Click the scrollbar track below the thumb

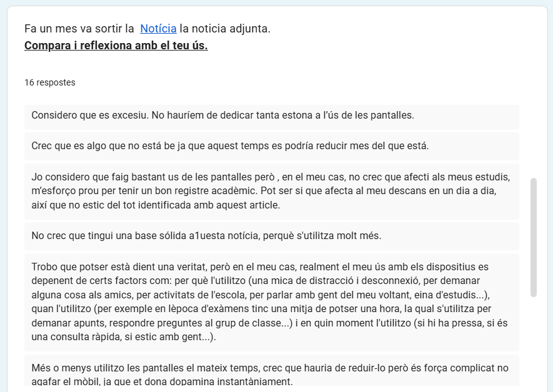pos(533,341)
